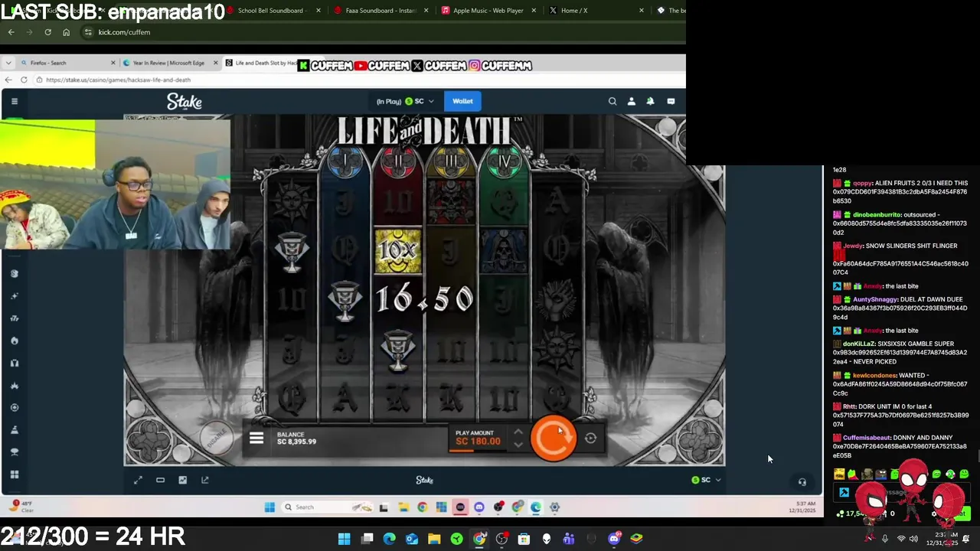The image size is (980, 551).
Task: Click the round Disable button
Action: pos(217,437)
